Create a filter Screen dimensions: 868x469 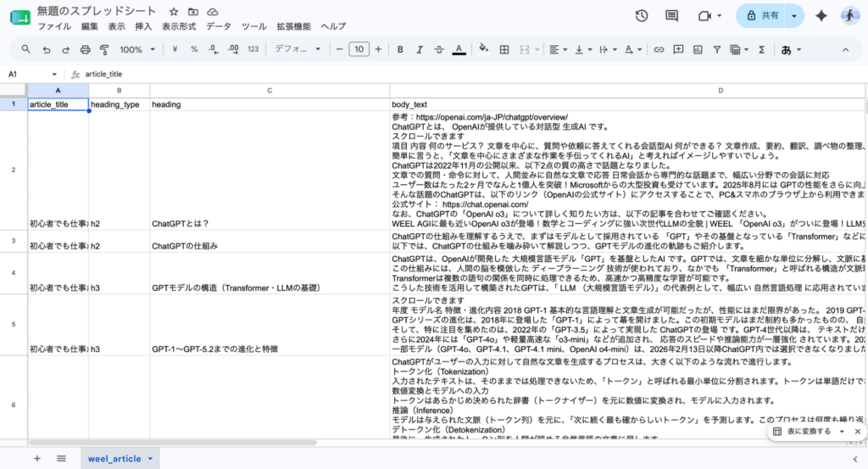point(717,49)
